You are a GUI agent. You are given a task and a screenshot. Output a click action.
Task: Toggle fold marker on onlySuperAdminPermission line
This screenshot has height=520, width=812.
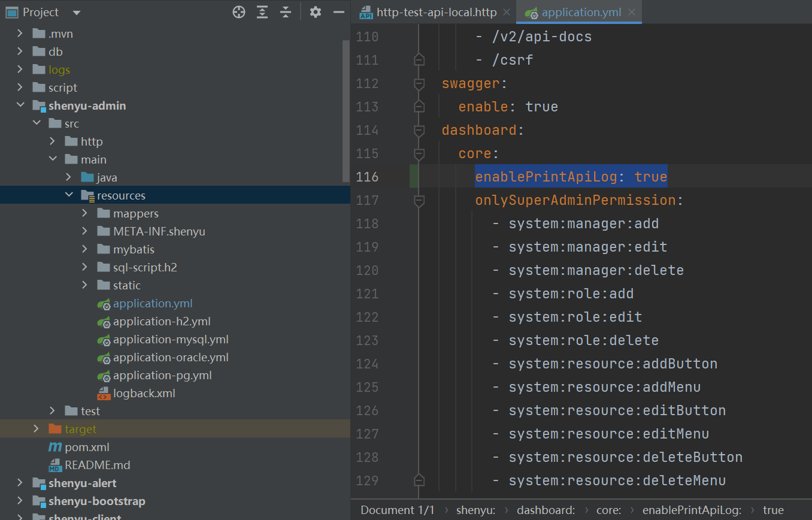pyautogui.click(x=419, y=200)
